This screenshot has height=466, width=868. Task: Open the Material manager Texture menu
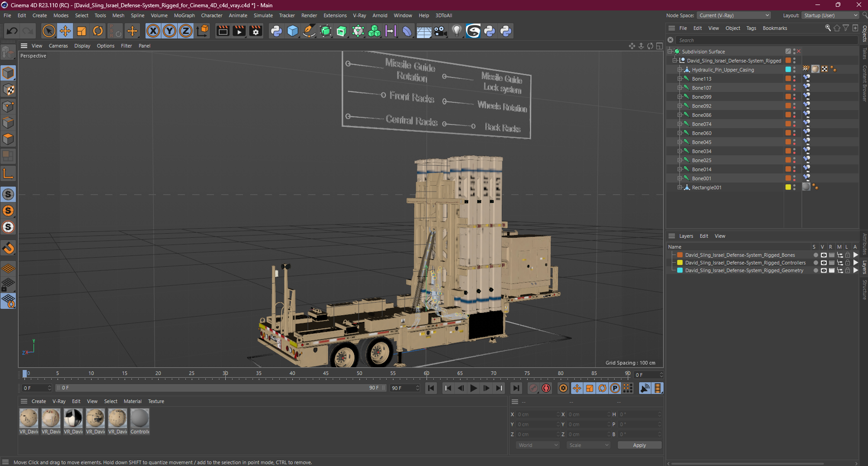[156, 401]
